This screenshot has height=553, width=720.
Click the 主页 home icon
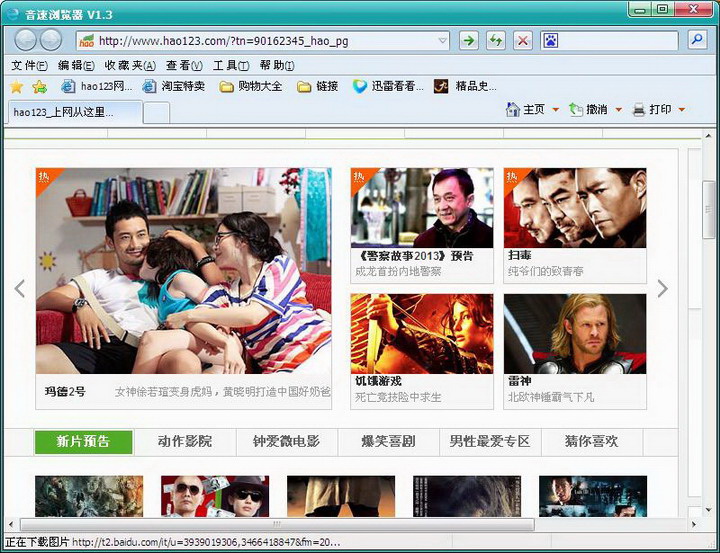512,109
